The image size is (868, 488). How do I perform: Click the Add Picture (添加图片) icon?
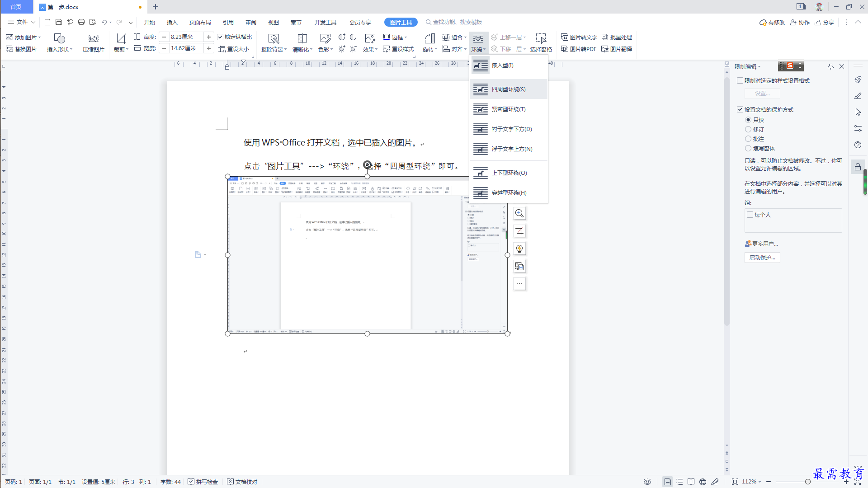[x=9, y=37]
